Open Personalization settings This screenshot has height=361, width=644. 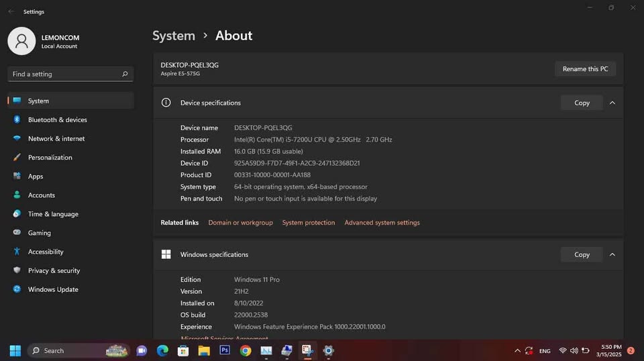click(x=70, y=157)
